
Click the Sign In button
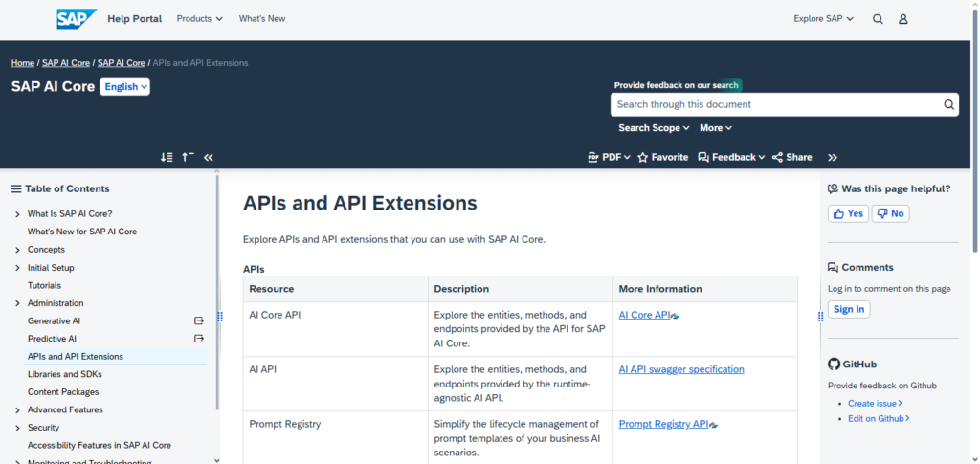[849, 309]
